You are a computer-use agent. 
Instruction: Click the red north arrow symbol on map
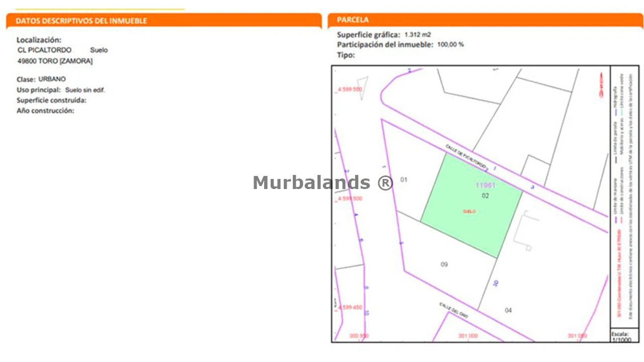point(601,84)
